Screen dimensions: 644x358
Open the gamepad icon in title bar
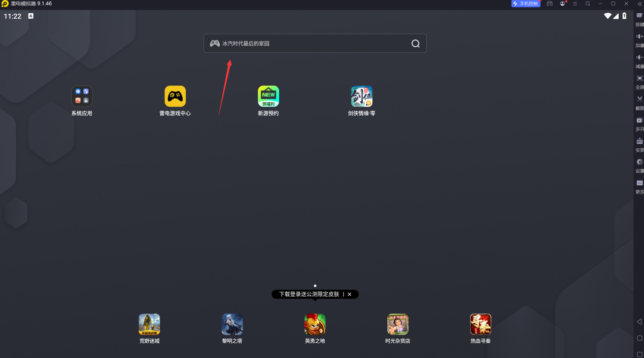tap(550, 4)
